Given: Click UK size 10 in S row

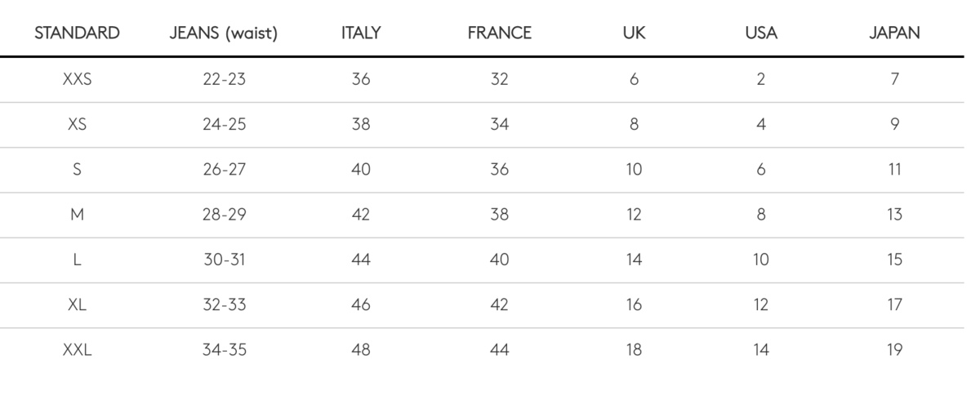Looking at the screenshot, I should pos(634,170).
